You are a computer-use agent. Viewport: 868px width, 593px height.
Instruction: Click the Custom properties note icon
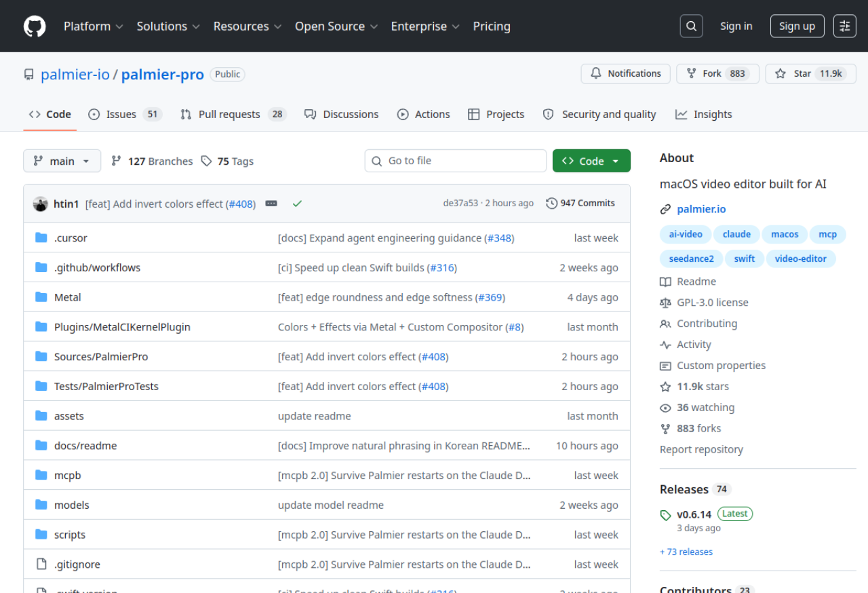click(x=665, y=366)
